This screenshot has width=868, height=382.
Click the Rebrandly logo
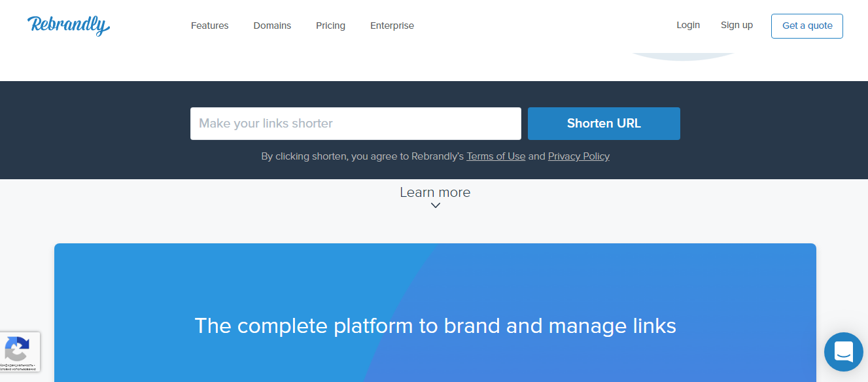[68, 26]
